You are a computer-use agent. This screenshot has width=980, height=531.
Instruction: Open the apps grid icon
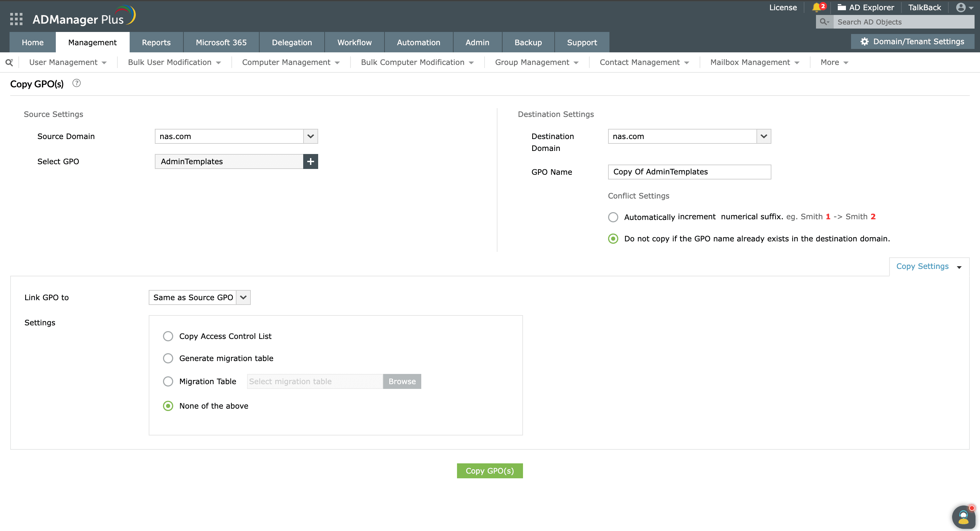point(16,19)
